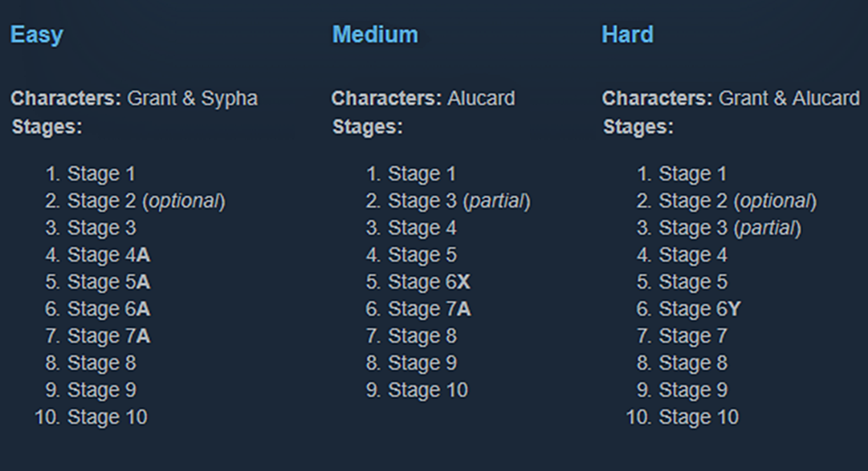
Task: Click Stage 10 in Medium list
Action: click(428, 391)
